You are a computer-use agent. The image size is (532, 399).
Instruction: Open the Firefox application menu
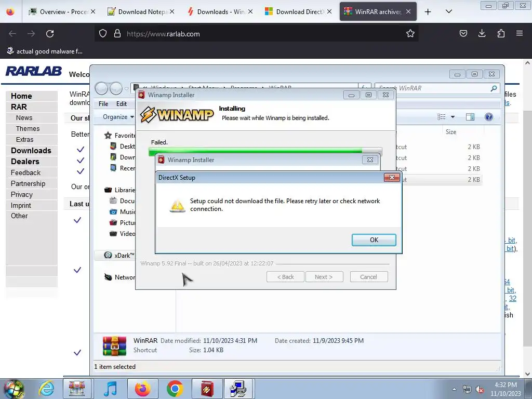tap(520, 33)
